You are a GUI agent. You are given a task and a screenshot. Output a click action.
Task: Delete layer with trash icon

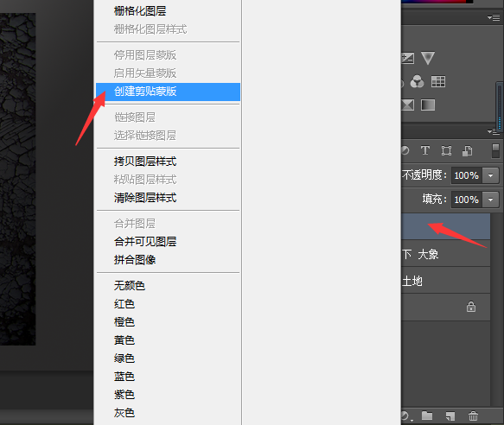(473, 416)
